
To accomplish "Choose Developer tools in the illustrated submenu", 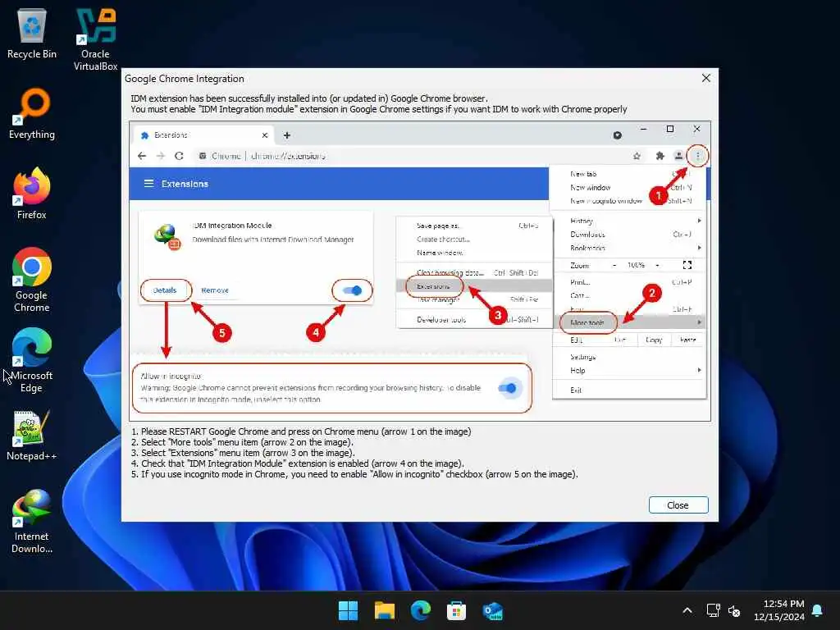I will 441,320.
